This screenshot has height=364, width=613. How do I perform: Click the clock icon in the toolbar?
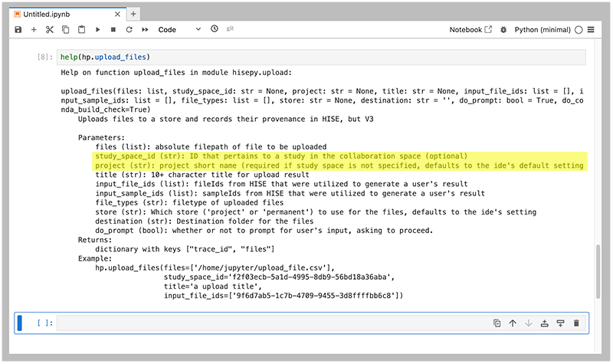tap(215, 29)
